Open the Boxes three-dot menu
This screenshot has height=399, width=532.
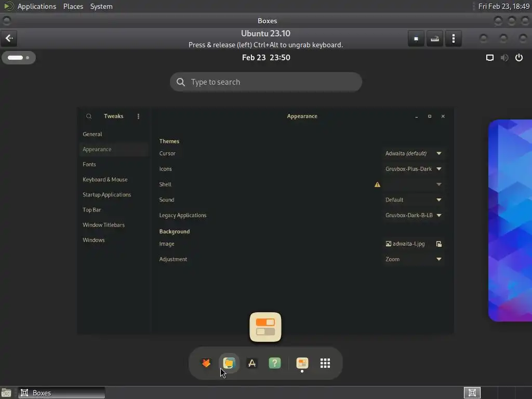453,38
